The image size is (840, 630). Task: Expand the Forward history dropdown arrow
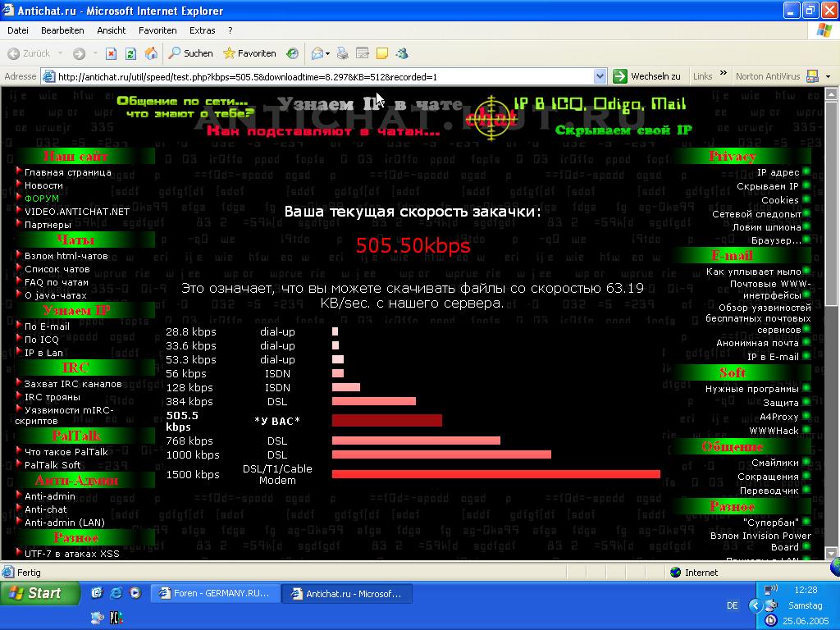tap(95, 53)
